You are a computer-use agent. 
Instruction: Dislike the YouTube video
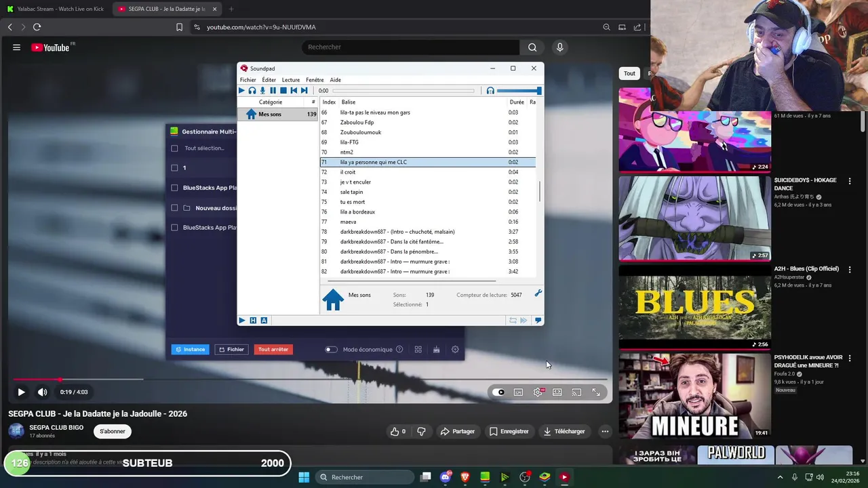point(421,431)
